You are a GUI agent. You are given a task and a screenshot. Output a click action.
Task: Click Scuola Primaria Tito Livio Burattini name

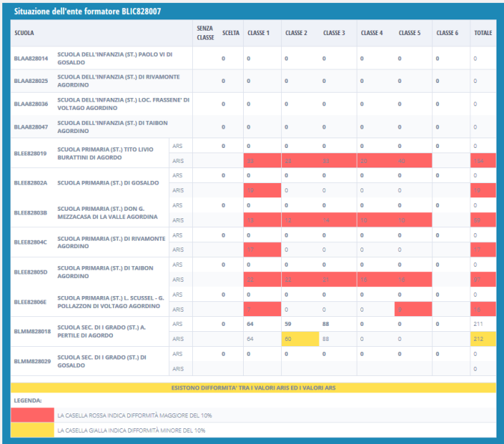coord(105,153)
